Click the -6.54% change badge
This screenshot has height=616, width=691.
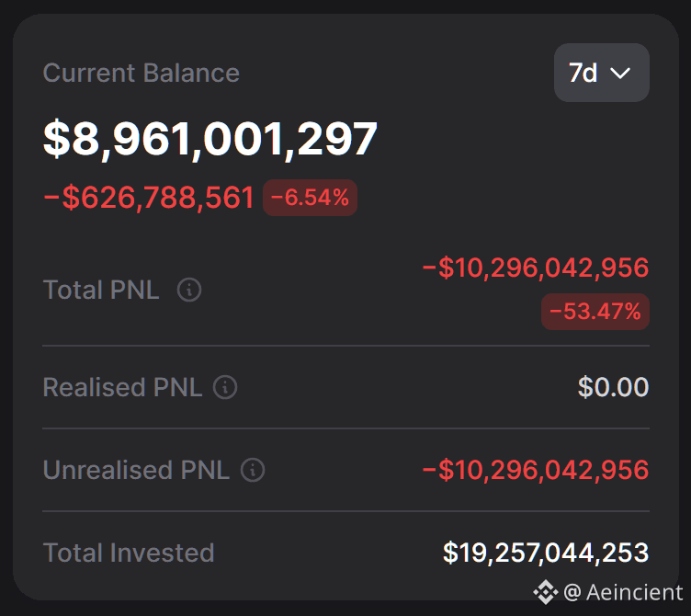[310, 198]
